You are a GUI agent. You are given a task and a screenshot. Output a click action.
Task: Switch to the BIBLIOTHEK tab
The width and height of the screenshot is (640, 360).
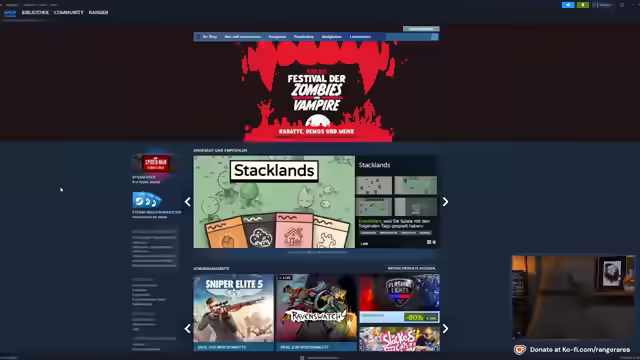coord(35,13)
